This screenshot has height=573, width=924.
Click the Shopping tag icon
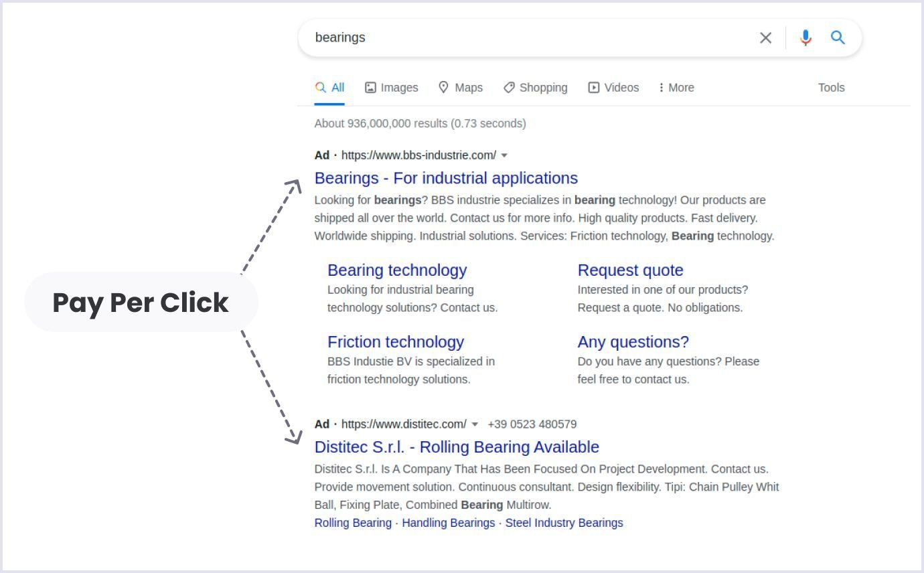point(509,88)
